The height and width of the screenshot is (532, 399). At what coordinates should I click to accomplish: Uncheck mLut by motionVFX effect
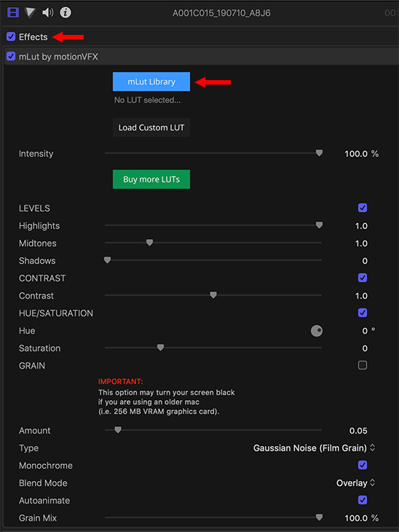11,56
